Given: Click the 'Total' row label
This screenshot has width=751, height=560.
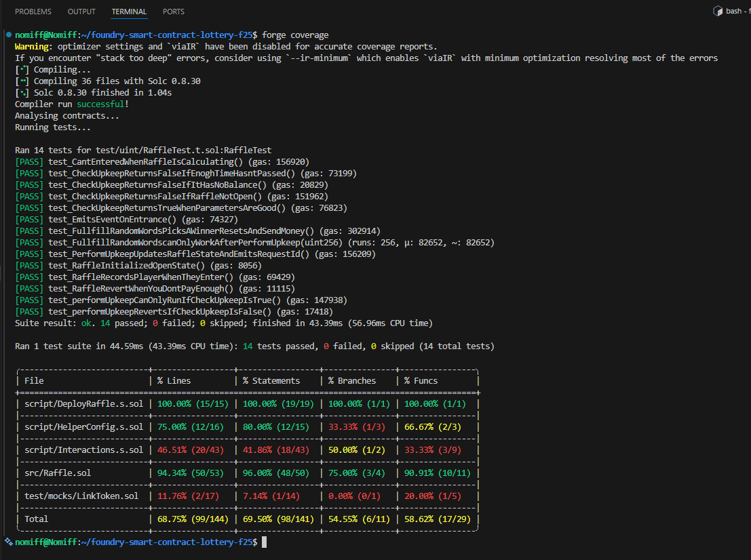Looking at the screenshot, I should point(37,519).
